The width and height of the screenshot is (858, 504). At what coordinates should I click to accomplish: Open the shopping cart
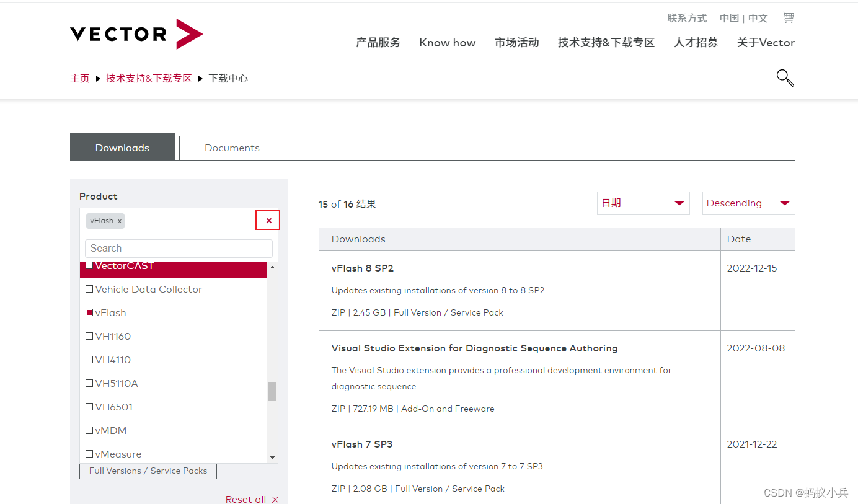point(788,17)
